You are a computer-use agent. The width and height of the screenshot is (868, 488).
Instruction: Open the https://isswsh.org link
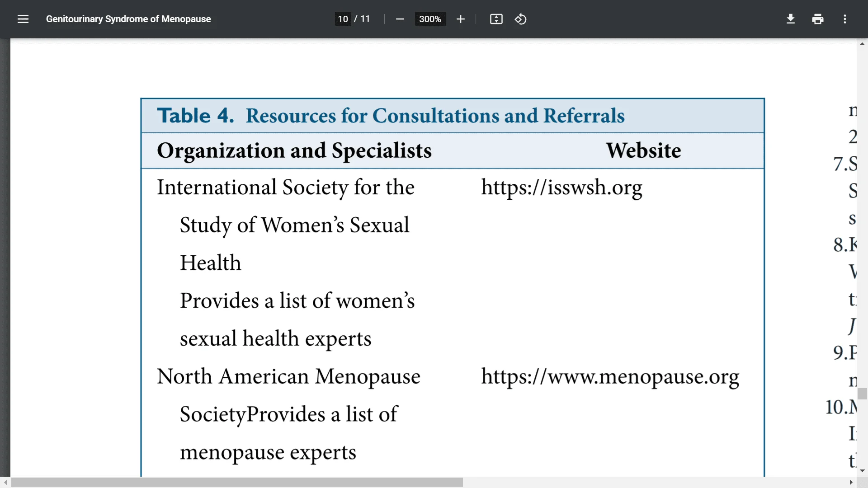click(561, 188)
